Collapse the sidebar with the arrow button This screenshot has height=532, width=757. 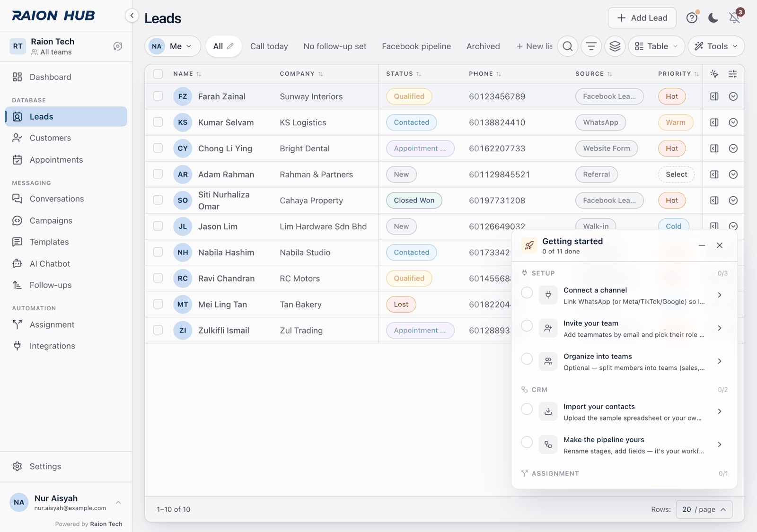(132, 16)
